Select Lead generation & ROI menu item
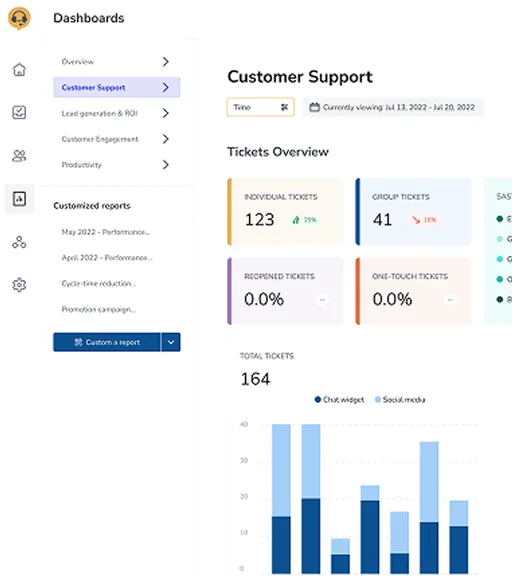 pos(117,113)
